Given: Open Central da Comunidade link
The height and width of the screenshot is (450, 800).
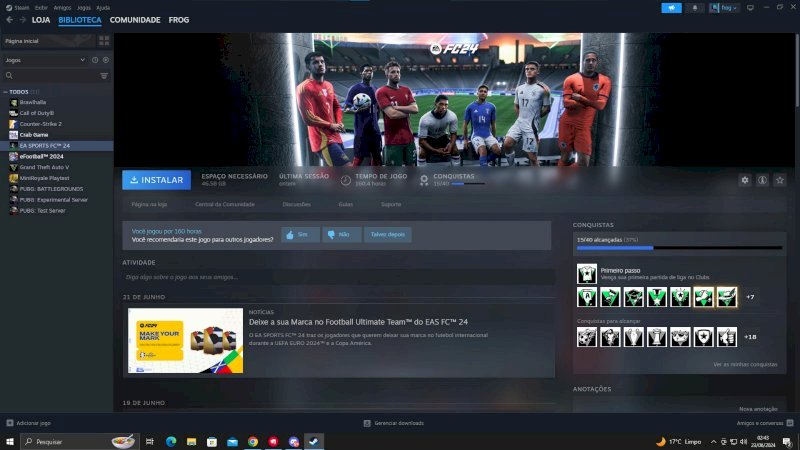Looking at the screenshot, I should coord(224,204).
